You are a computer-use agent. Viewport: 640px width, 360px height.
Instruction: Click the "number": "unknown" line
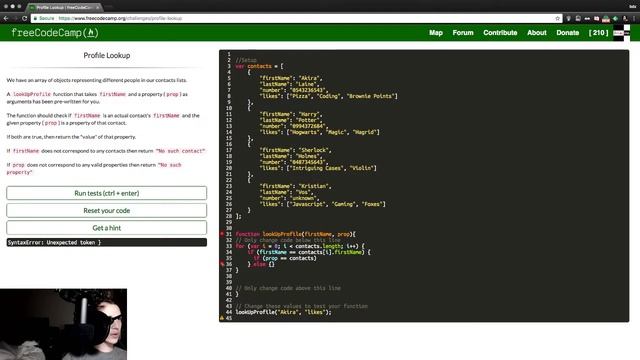pos(289,198)
